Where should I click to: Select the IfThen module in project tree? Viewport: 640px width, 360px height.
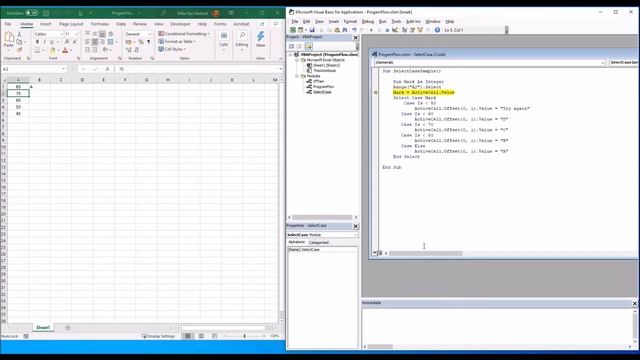[x=319, y=81]
